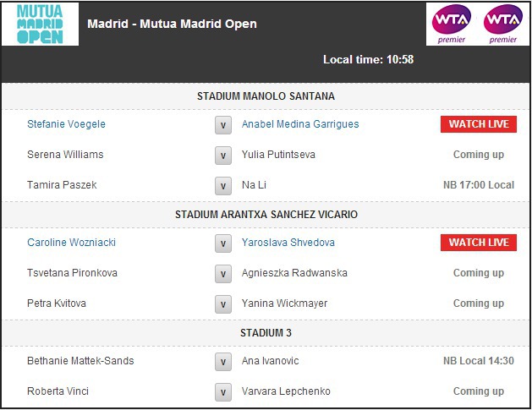Select Stadium Manolo Santana section header
This screenshot has width=532, height=410.
click(266, 96)
